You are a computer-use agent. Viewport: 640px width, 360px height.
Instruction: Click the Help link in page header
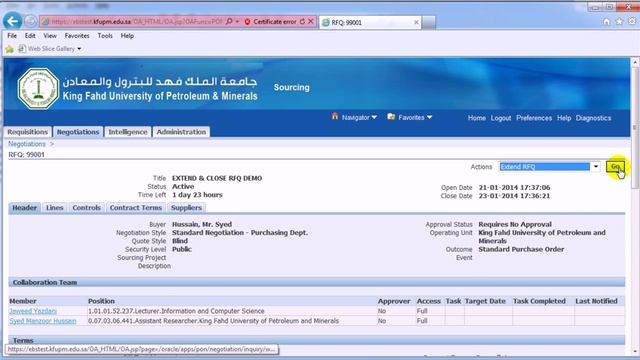[x=564, y=118]
